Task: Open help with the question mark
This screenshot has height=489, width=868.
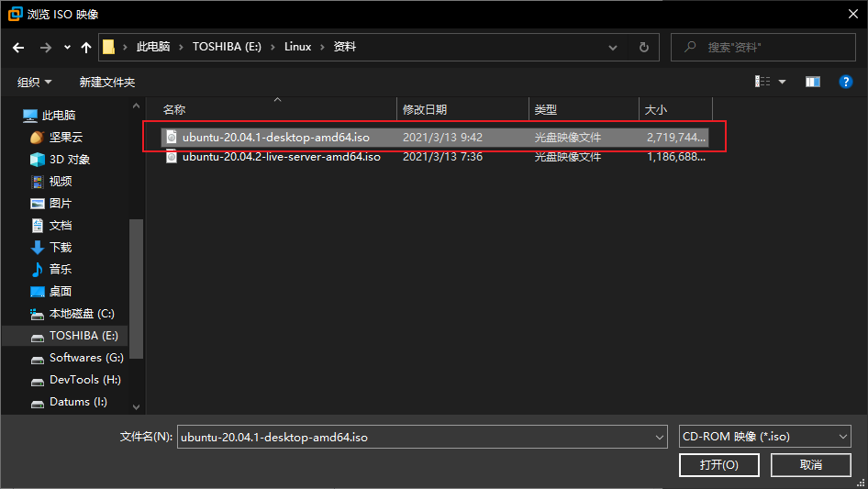Action: (x=845, y=82)
